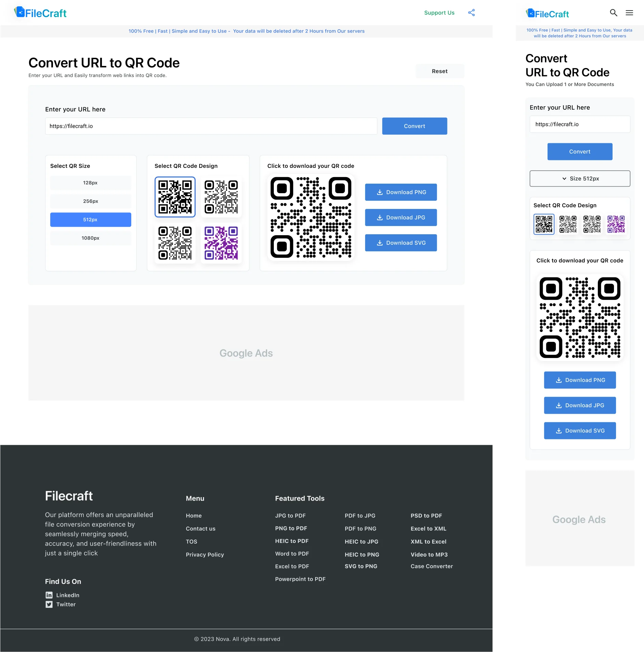Screen dimensions: 644x652
Task: Download the SVG from mobile panel
Action: 580,430
